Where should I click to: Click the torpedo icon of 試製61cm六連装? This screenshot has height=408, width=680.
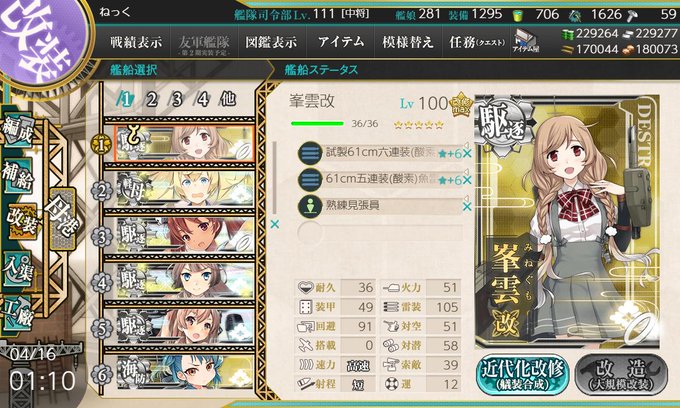pos(311,153)
